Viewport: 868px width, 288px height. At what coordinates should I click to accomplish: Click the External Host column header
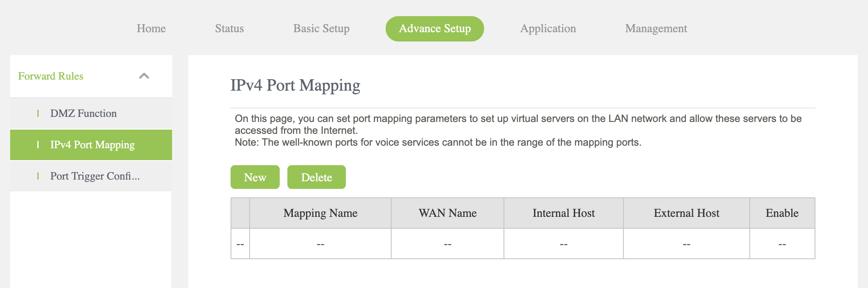coord(687,213)
